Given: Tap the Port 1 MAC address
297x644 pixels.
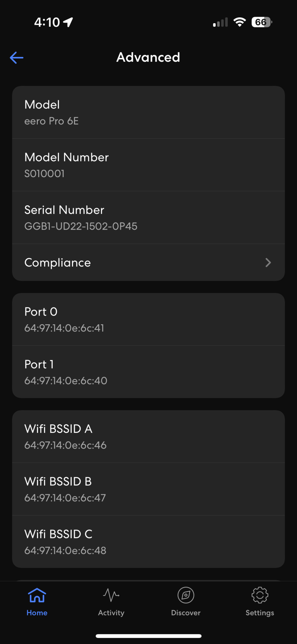Looking at the screenshot, I should pos(66,381).
